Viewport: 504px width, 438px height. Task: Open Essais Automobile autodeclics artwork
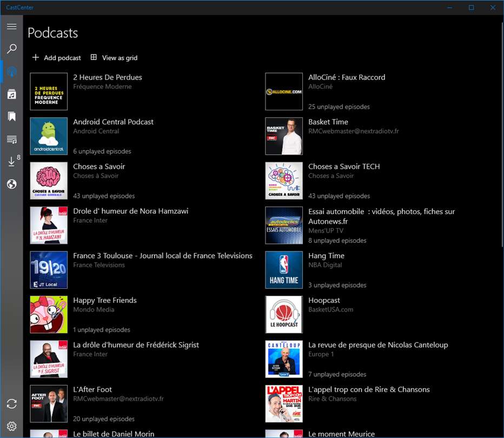[284, 225]
